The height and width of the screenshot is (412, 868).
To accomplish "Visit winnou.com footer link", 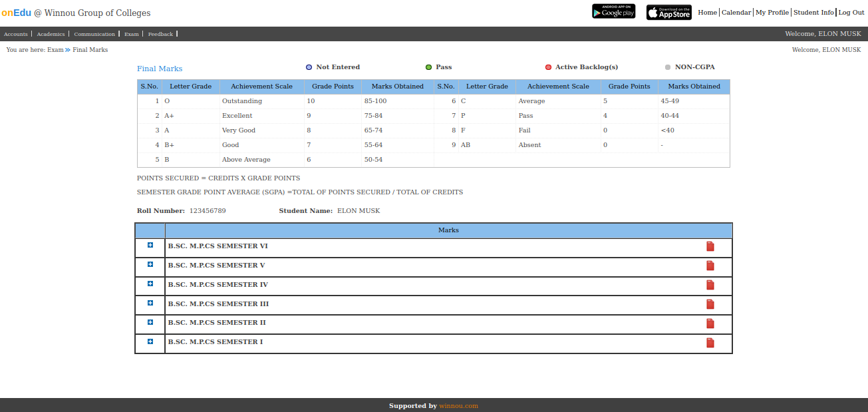I will click(458, 406).
